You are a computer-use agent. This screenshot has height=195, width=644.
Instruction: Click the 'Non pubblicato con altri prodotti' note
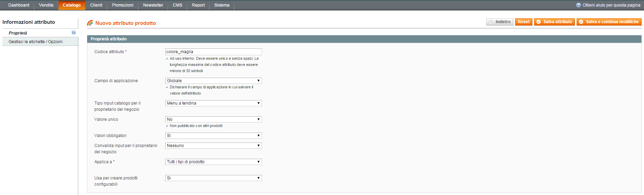pyautogui.click(x=196, y=126)
